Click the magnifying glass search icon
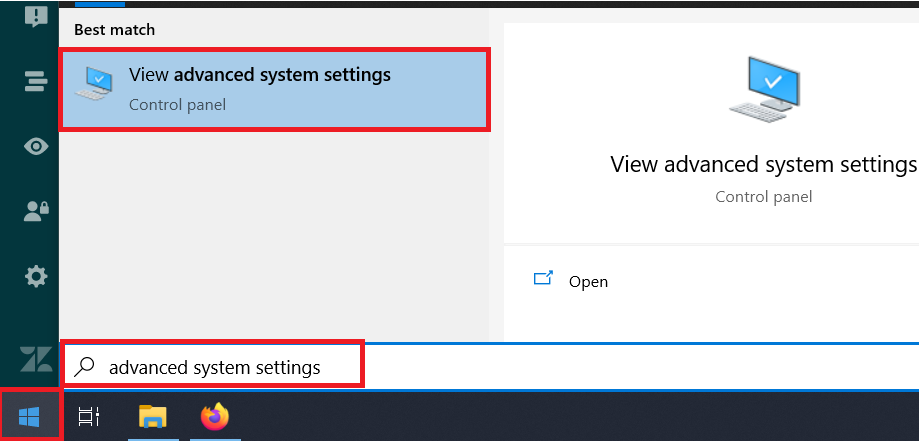This screenshot has width=919, height=441. pyautogui.click(x=86, y=367)
